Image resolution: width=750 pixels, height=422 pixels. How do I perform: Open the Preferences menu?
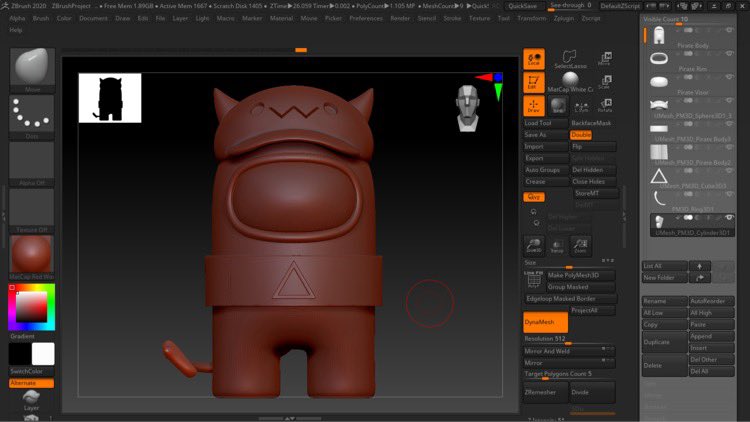tap(366, 18)
